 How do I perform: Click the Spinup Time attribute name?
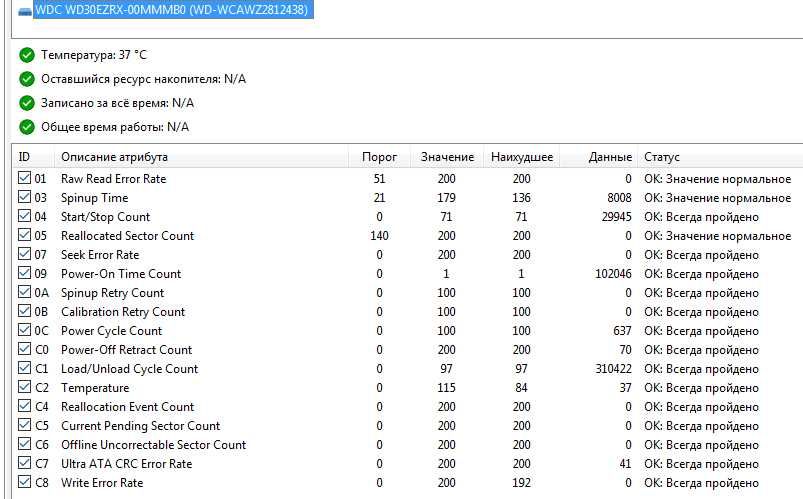pos(95,198)
